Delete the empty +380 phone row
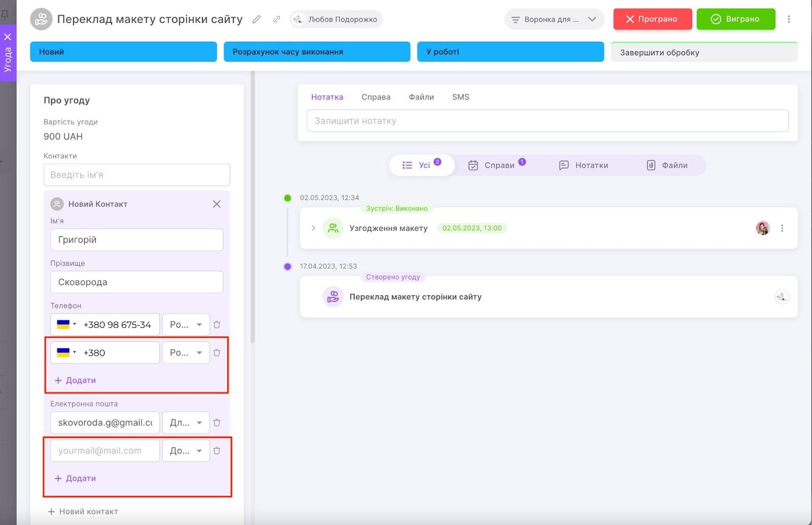Image resolution: width=812 pixels, height=525 pixels. [217, 353]
